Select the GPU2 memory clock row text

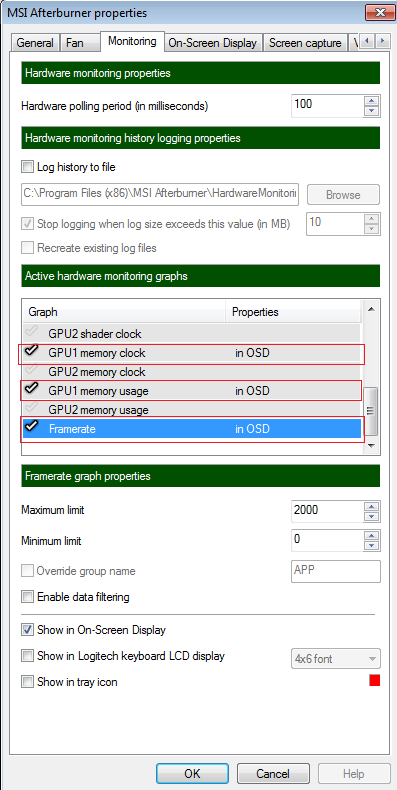pyautogui.click(x=97, y=372)
